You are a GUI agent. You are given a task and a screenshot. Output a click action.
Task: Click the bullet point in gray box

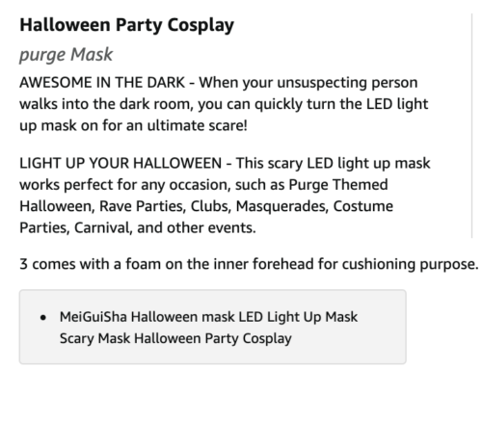(43, 318)
